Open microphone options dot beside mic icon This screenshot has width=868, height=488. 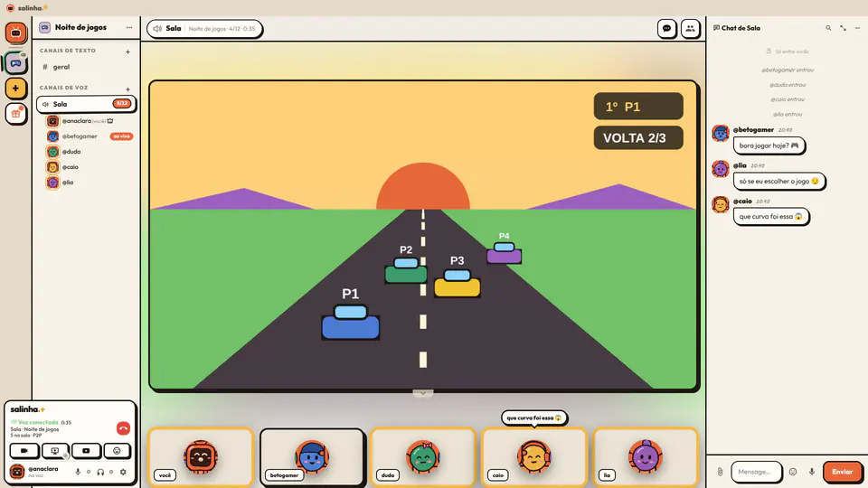click(x=89, y=472)
